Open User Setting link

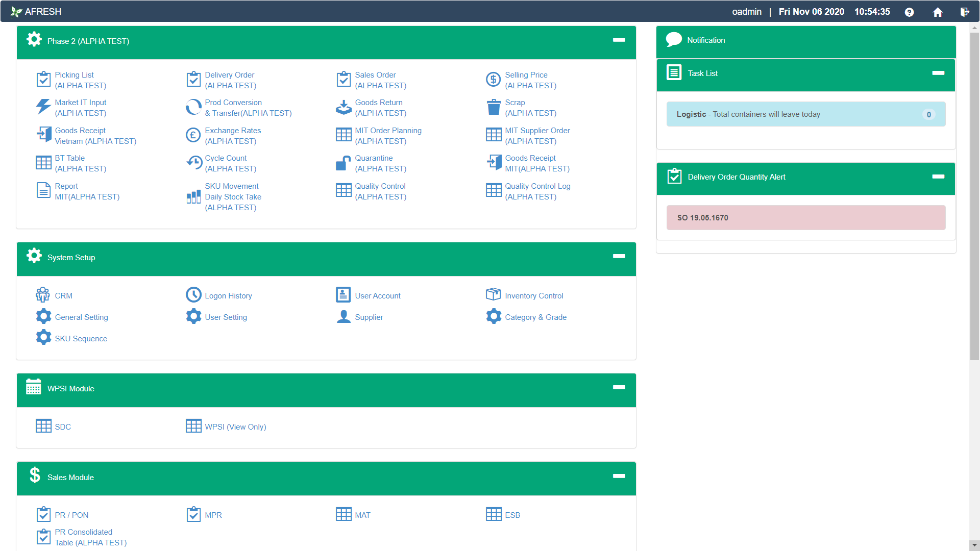pyautogui.click(x=226, y=317)
